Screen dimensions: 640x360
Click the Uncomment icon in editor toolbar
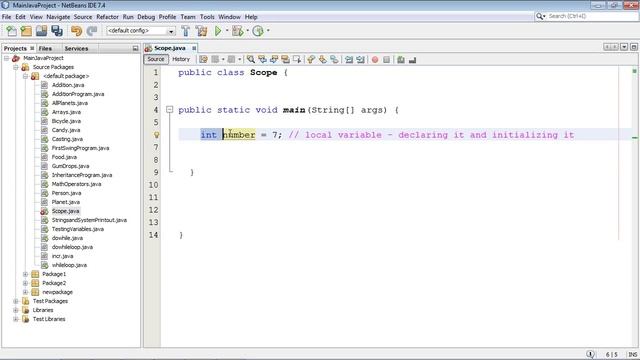point(412,60)
